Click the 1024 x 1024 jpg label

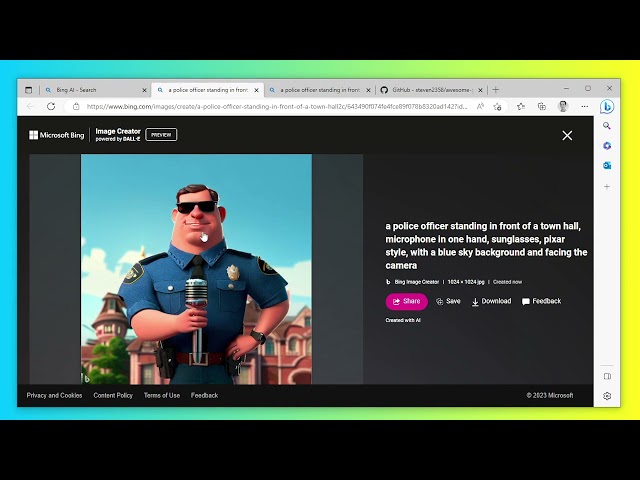click(466, 282)
